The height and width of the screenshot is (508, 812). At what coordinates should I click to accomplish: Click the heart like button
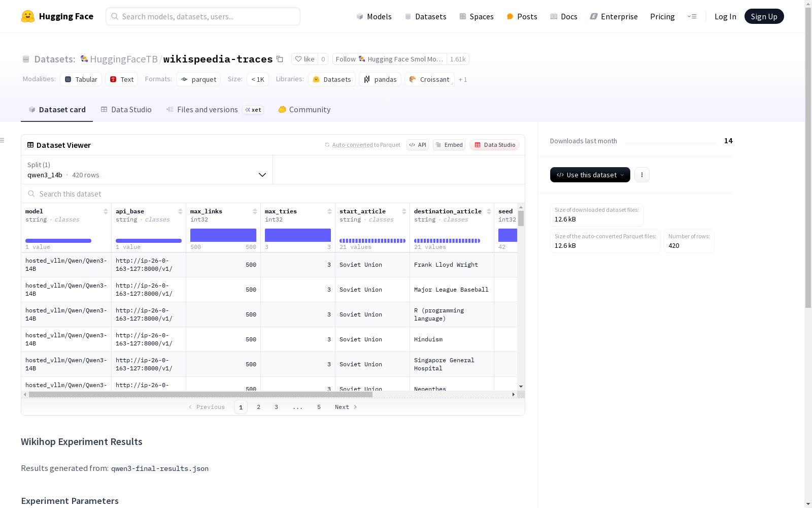[x=304, y=59]
